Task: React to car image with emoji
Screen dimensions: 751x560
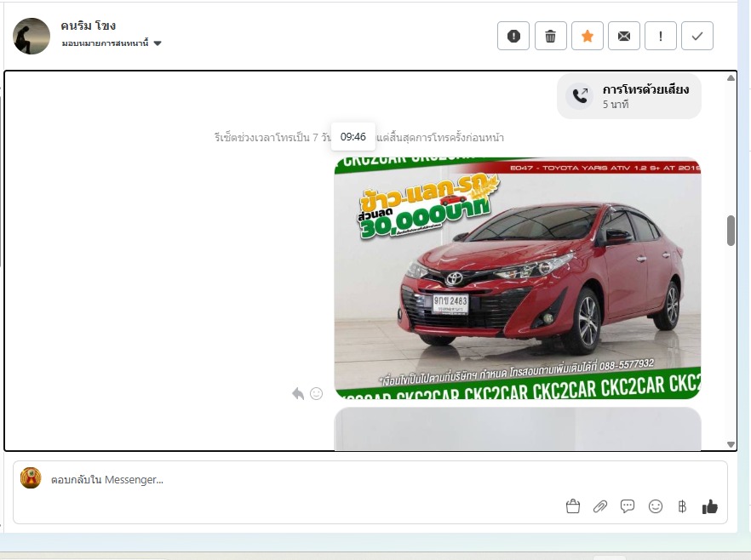Action: 317,393
